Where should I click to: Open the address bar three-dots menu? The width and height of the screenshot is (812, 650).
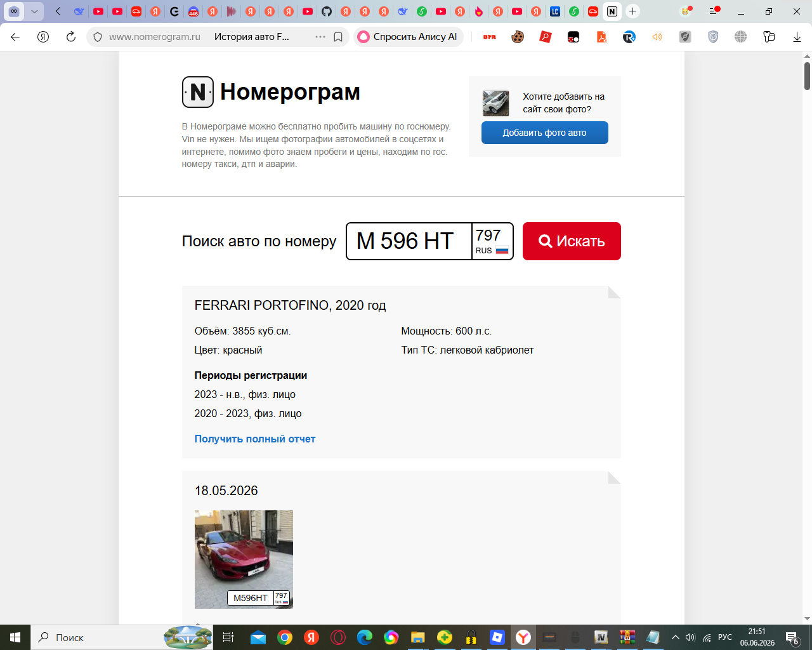tap(320, 37)
